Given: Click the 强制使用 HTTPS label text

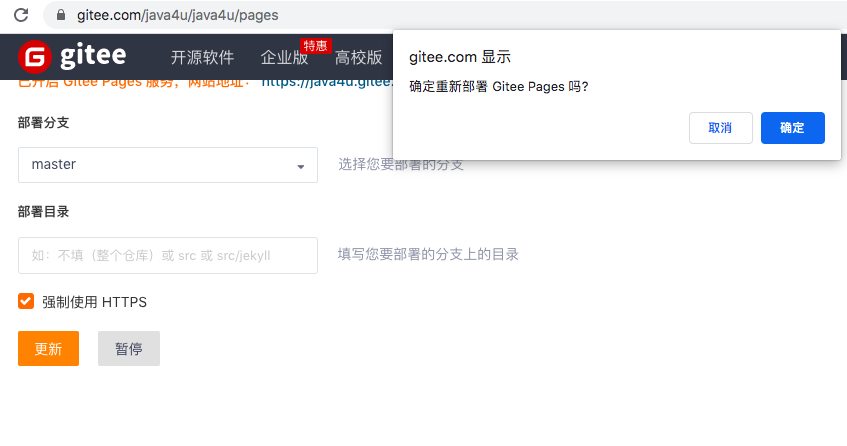Looking at the screenshot, I should [95, 302].
